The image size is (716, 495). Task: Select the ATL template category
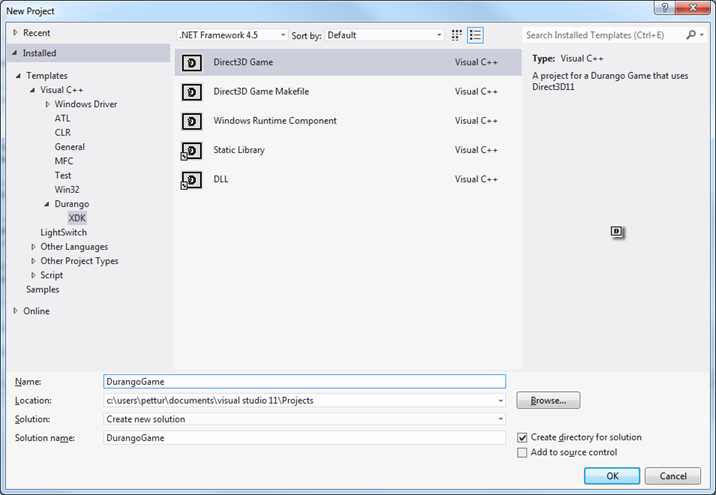[62, 118]
